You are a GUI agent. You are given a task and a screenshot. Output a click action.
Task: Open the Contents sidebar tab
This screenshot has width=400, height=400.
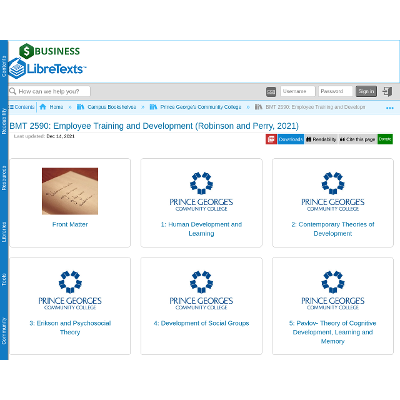(4, 66)
